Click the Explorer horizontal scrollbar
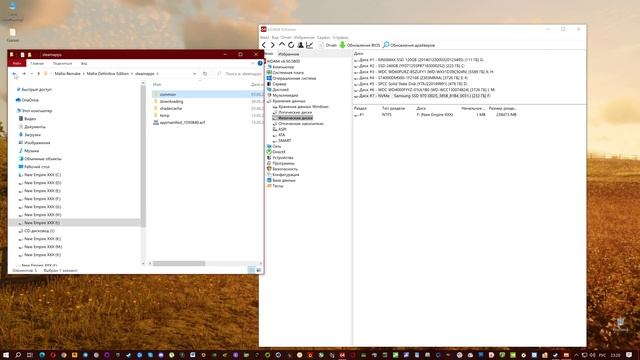Image resolution: width=640 pixels, height=360 pixels. [x=179, y=264]
